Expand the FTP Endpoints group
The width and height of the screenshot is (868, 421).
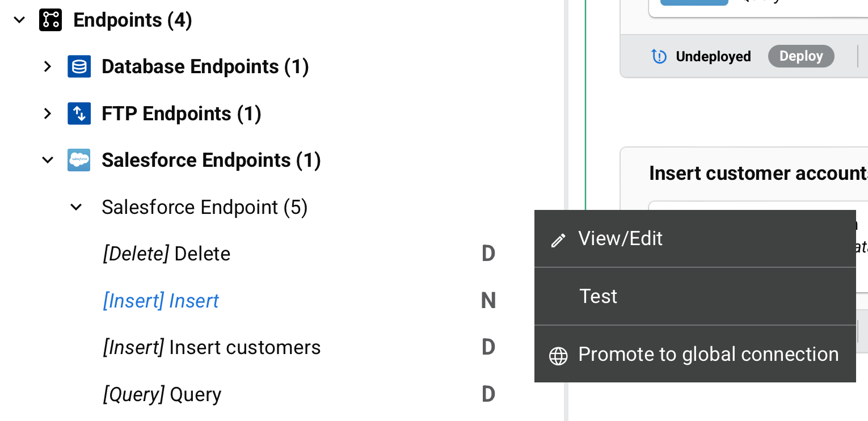point(48,113)
